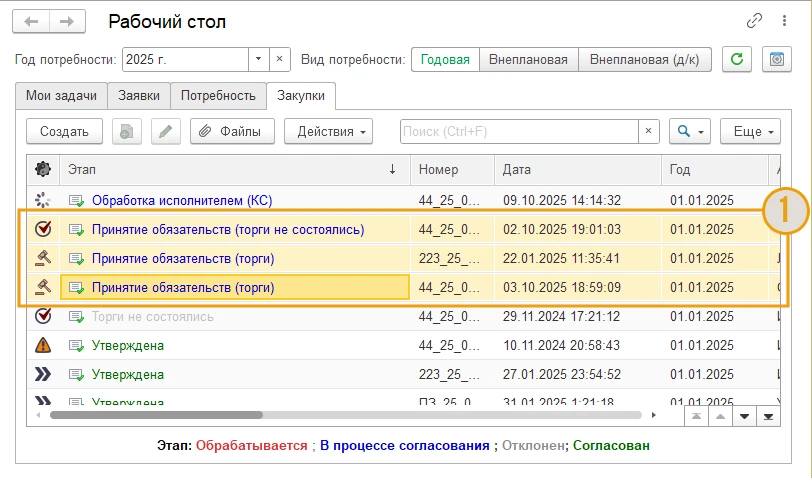Open the Действия dropdown menu

(x=328, y=132)
